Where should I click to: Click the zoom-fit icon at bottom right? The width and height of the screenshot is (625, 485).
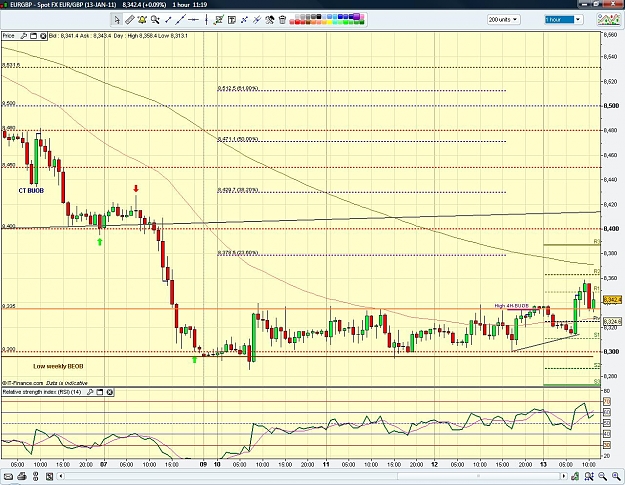click(x=589, y=476)
